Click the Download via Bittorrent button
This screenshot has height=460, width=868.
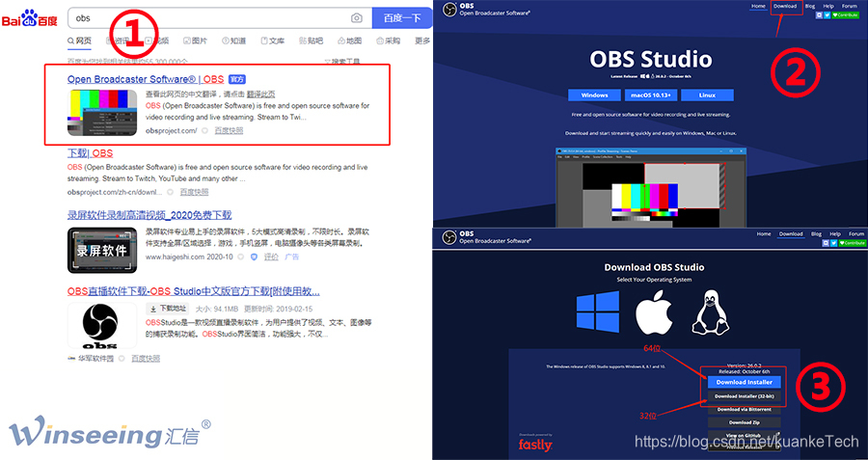[x=744, y=409]
